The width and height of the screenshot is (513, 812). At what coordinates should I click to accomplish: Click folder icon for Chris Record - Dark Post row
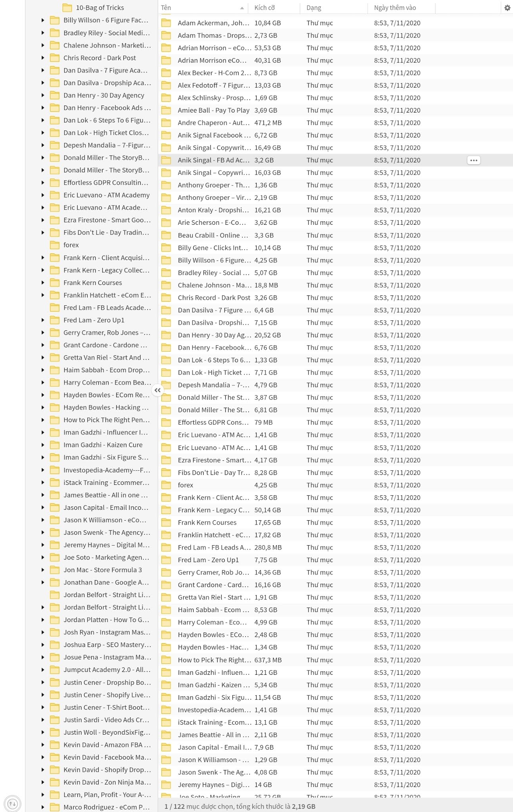click(x=166, y=298)
